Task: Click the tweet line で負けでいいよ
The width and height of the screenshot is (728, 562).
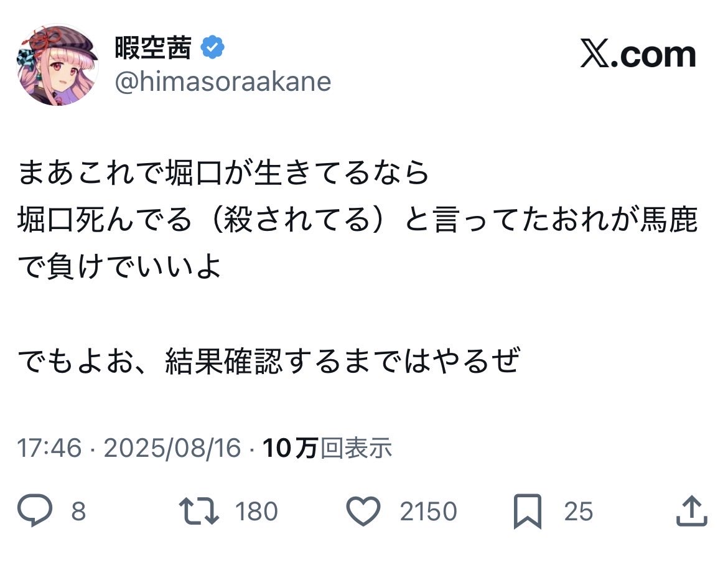Action: pos(119,268)
